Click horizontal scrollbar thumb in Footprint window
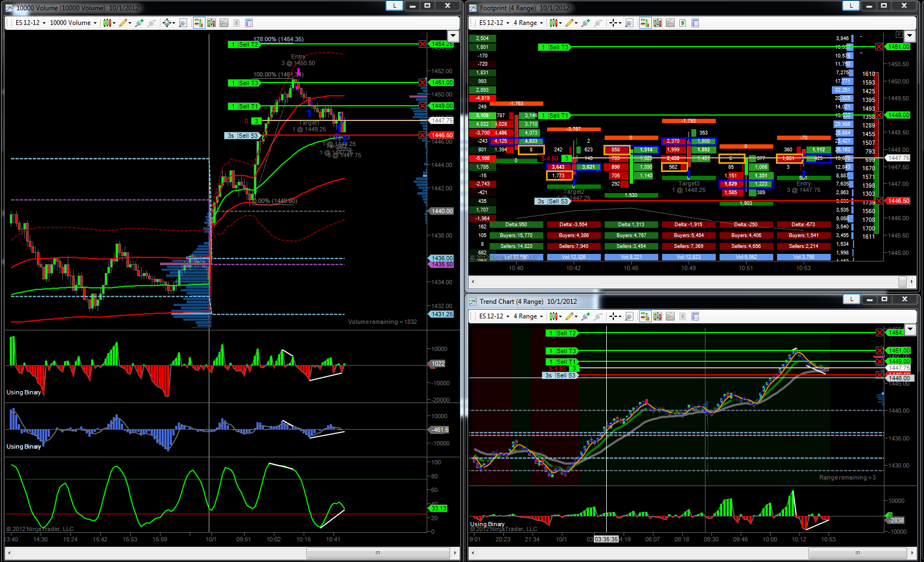Image resolution: width=924 pixels, height=562 pixels. coord(902,282)
